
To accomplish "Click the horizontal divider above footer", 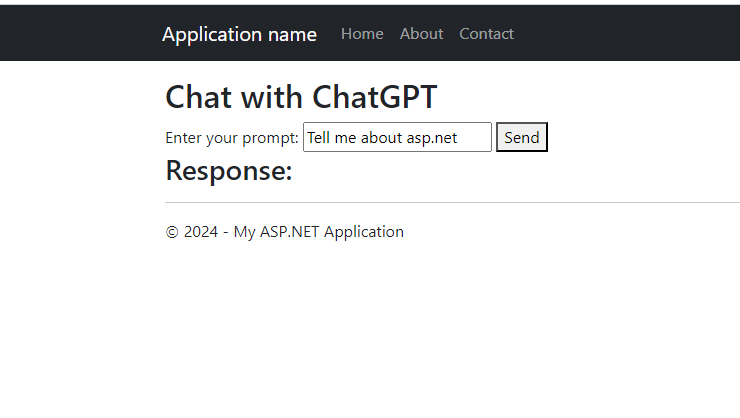I will (453, 202).
